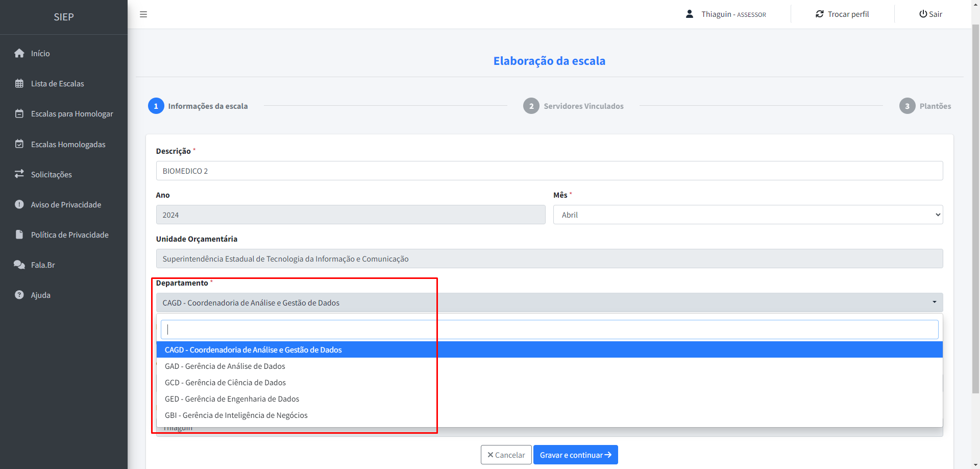Click the Política de Privacidade document icon
Image resolution: width=980 pixels, height=469 pixels.
(x=19, y=235)
